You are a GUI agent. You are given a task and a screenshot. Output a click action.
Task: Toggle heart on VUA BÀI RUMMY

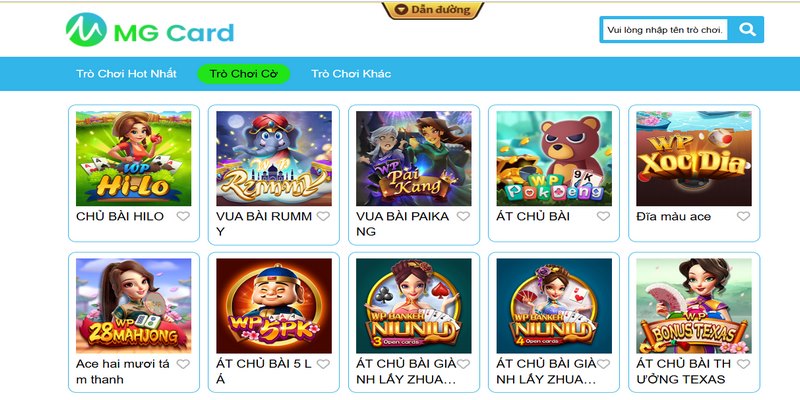pos(323,216)
